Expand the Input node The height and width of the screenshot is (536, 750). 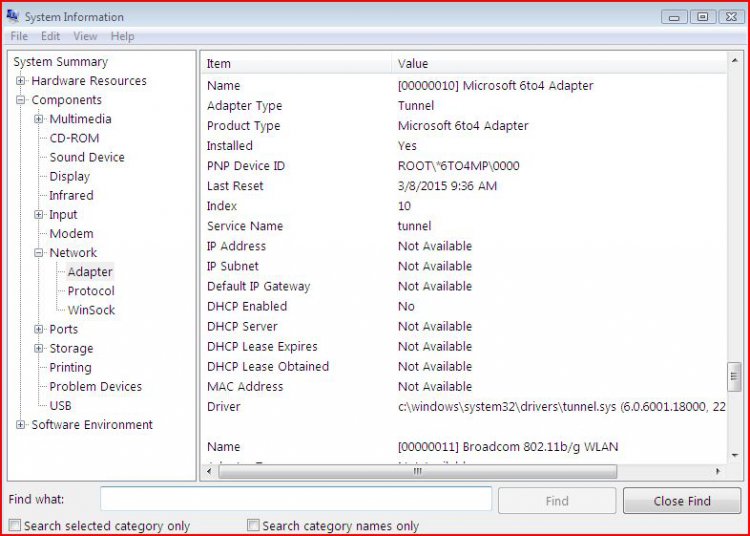[x=39, y=215]
